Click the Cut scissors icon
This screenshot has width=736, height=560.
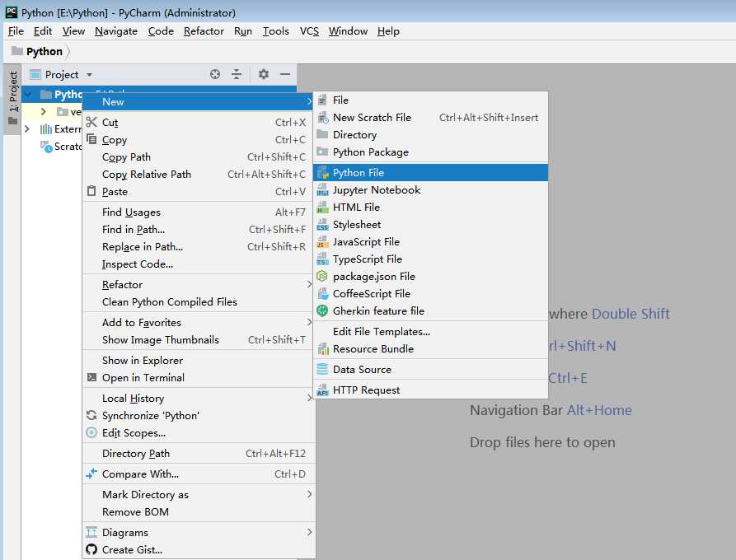(91, 122)
